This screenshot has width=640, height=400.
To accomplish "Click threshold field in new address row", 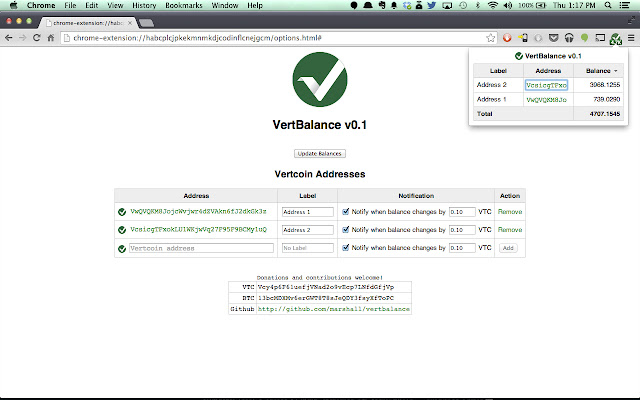I will tap(462, 248).
